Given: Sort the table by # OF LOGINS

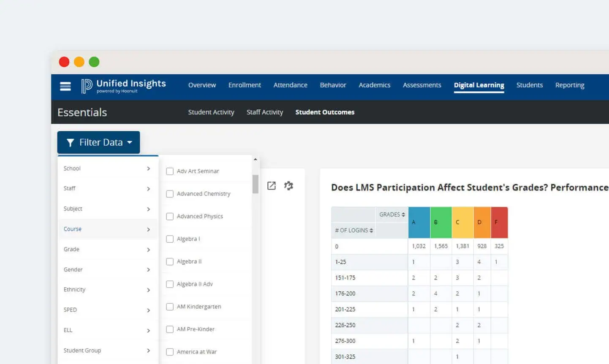Looking at the screenshot, I should pos(353,230).
